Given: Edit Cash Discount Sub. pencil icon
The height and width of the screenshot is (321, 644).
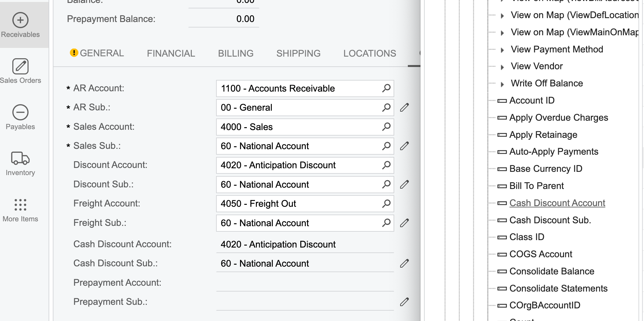Looking at the screenshot, I should pos(404,263).
